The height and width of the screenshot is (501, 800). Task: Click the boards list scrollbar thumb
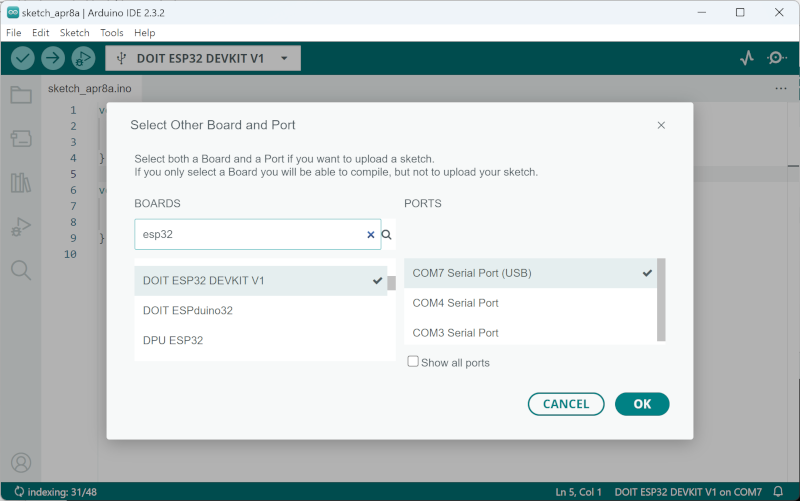pos(391,283)
